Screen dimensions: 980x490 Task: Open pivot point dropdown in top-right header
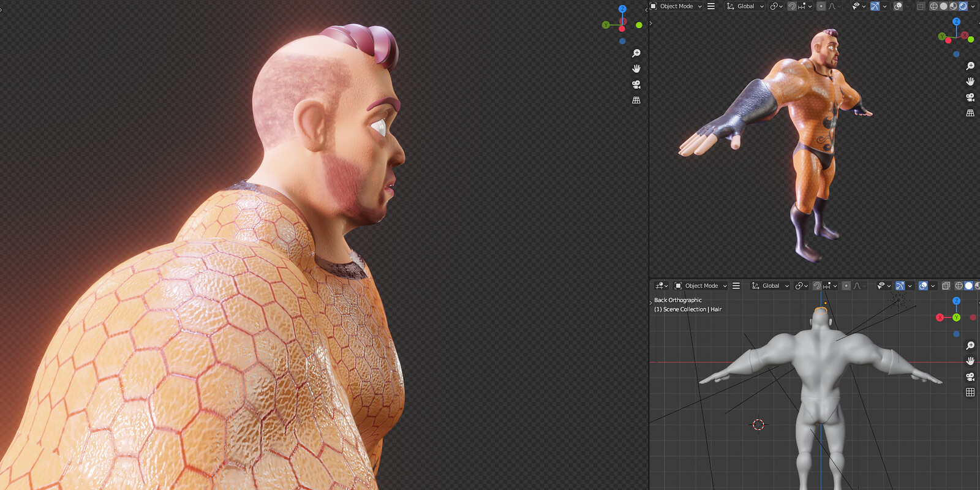(x=776, y=6)
